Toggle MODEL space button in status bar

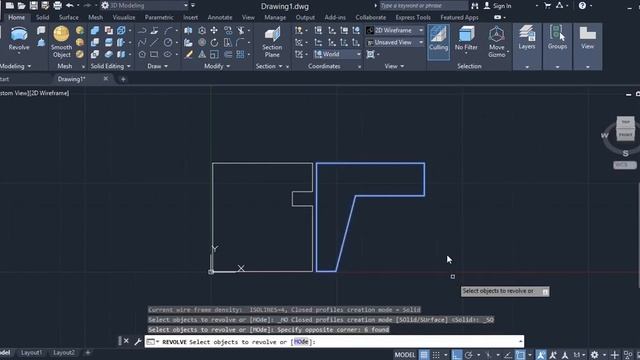(405, 355)
